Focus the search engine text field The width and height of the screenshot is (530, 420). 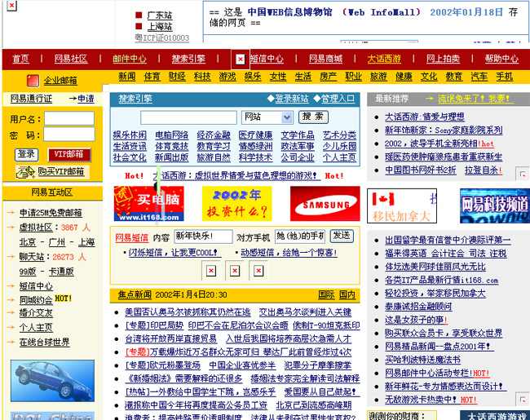188,117
